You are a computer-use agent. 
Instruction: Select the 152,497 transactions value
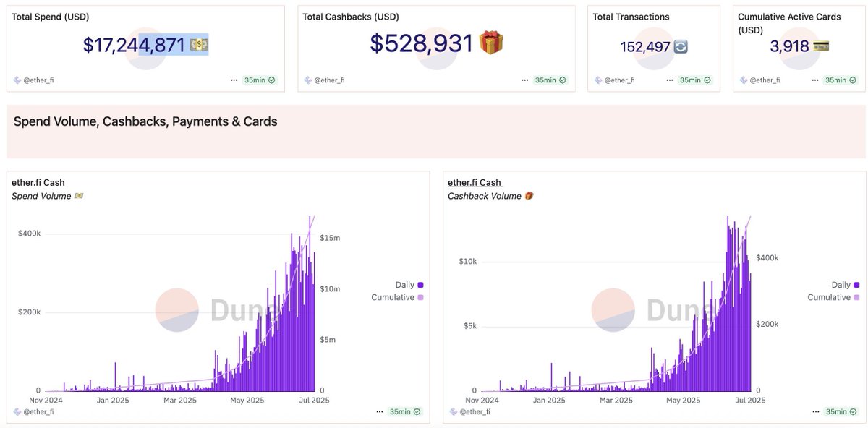coord(646,47)
